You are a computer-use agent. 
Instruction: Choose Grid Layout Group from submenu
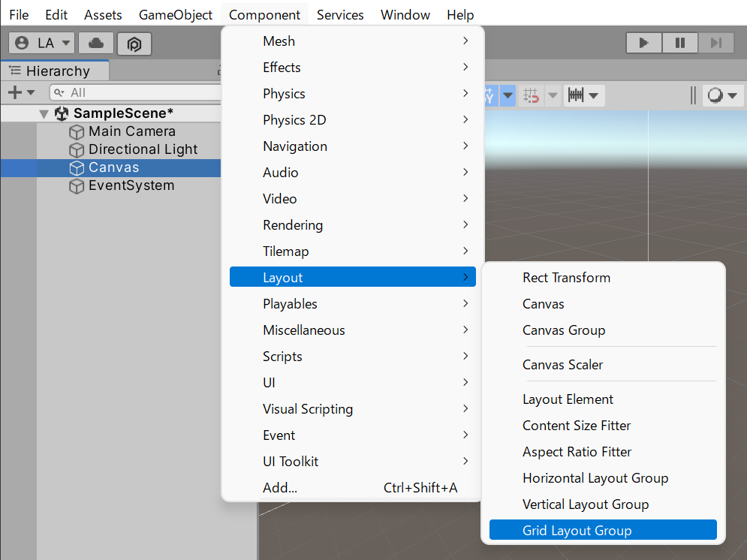point(577,531)
